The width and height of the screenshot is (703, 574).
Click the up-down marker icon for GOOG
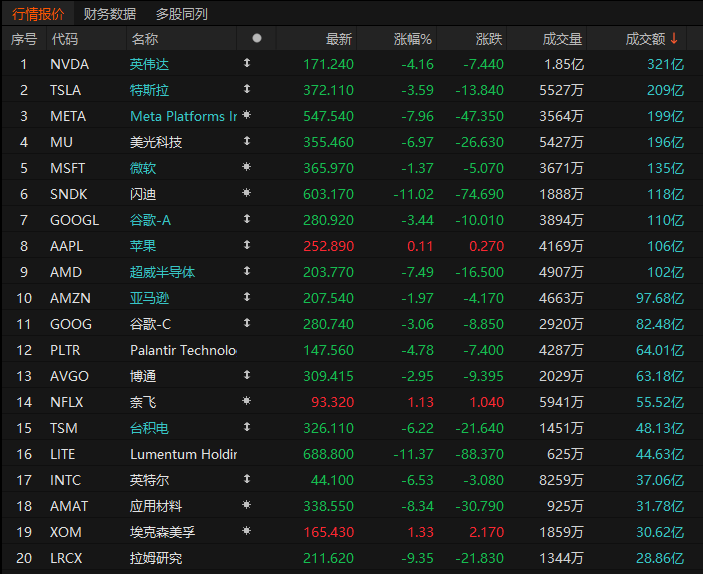pos(247,323)
